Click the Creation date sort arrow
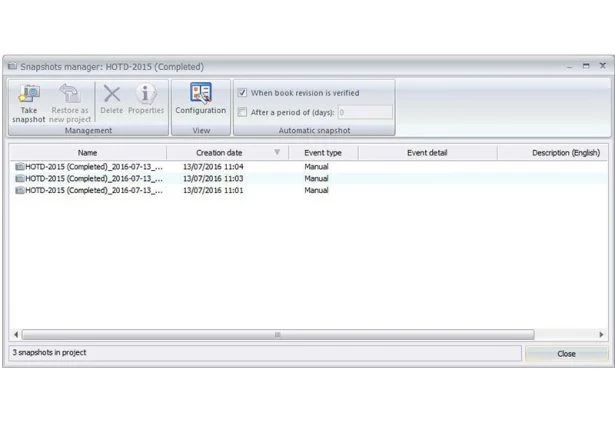Viewport: 615px width, 423px height. [277, 153]
